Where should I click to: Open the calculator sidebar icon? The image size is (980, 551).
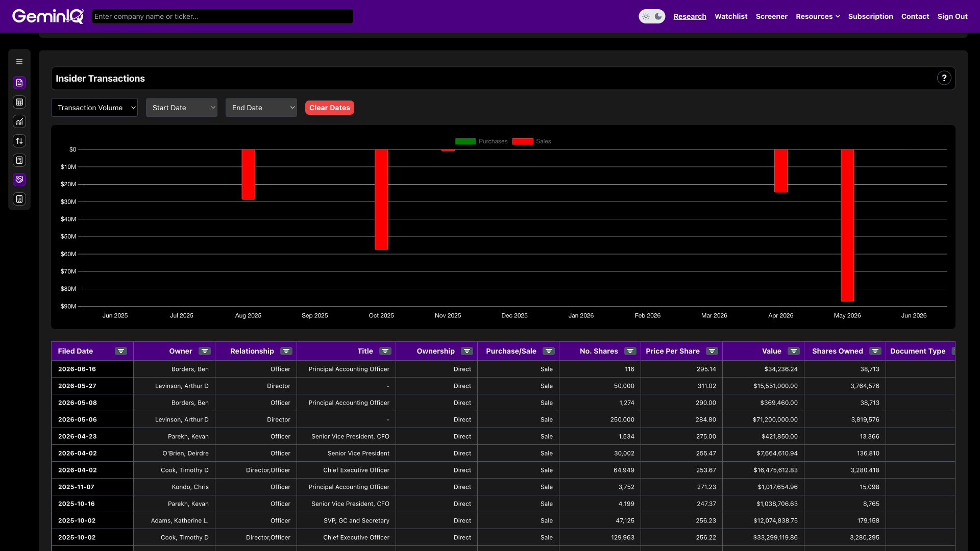click(x=19, y=160)
